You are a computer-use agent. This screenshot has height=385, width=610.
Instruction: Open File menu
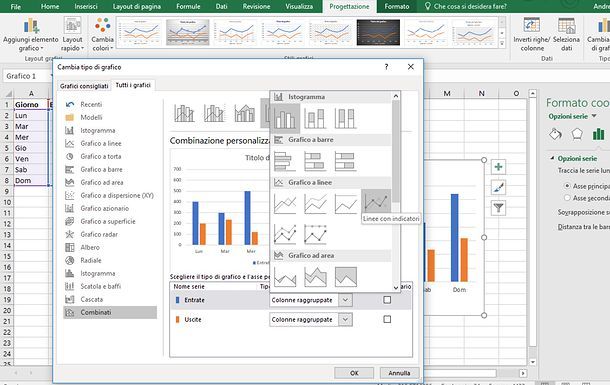(16, 7)
